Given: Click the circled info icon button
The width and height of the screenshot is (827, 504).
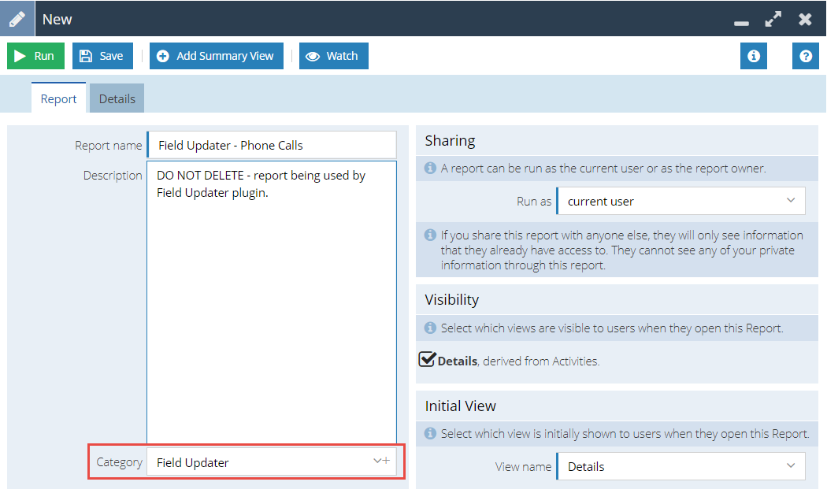Looking at the screenshot, I should coord(753,56).
